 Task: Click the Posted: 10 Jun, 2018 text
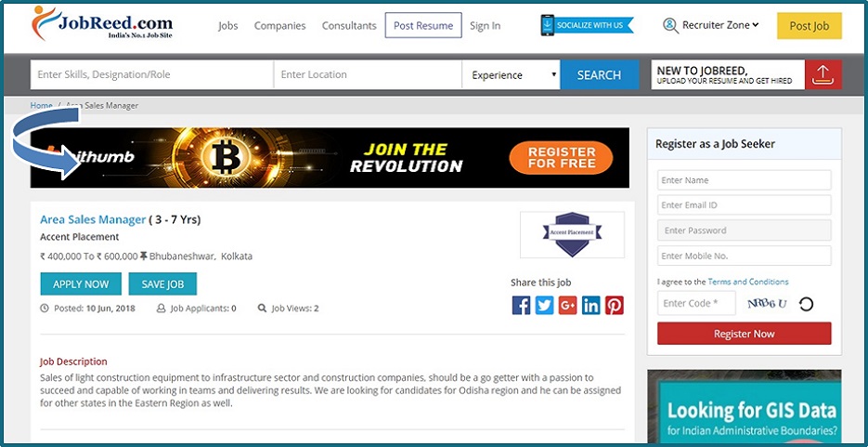point(94,308)
